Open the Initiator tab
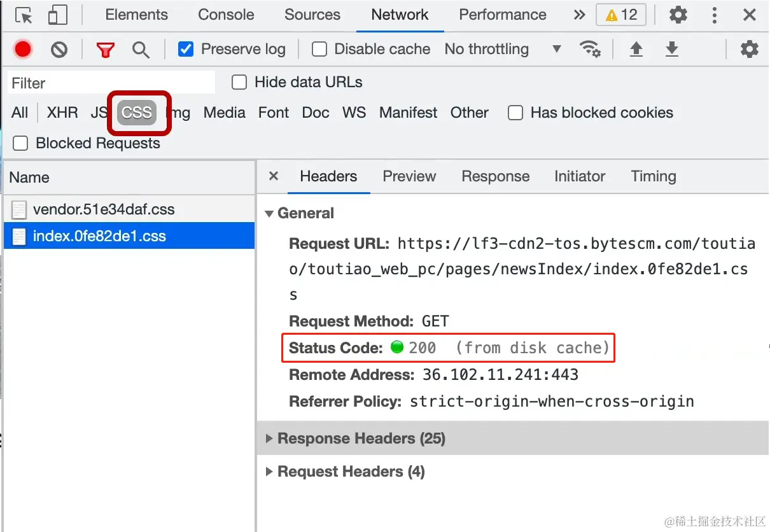 pos(580,176)
